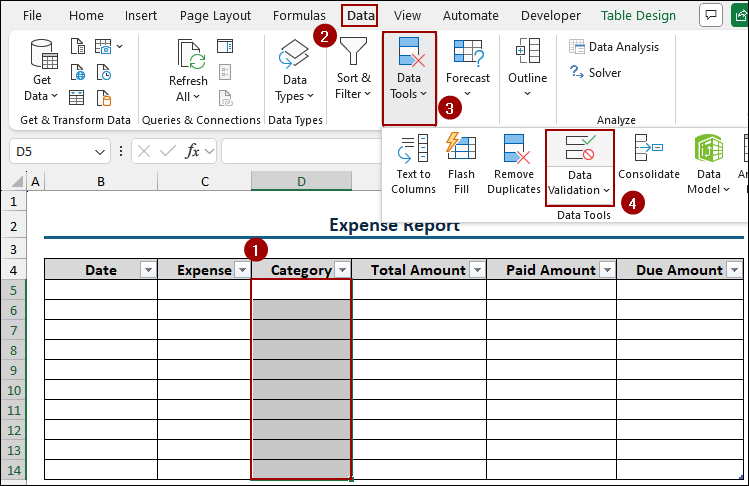Click From Text/CSV icon

[77, 46]
